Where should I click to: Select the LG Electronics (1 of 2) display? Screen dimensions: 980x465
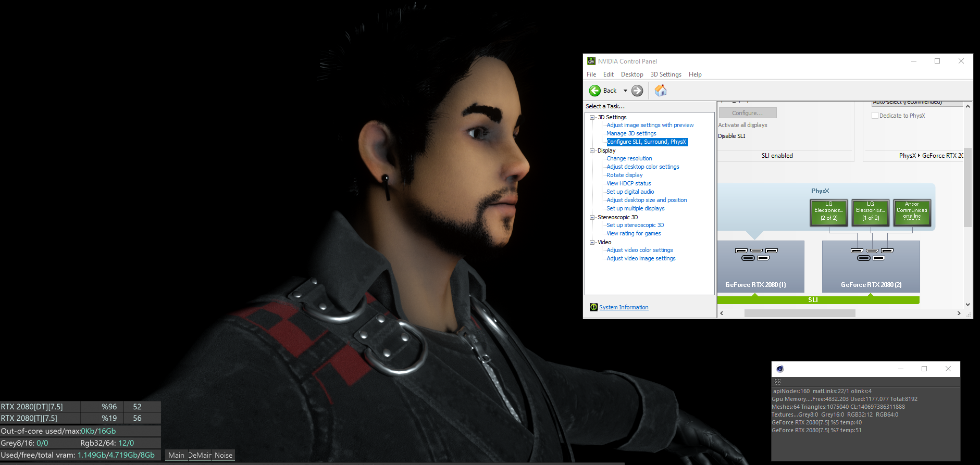pyautogui.click(x=871, y=212)
